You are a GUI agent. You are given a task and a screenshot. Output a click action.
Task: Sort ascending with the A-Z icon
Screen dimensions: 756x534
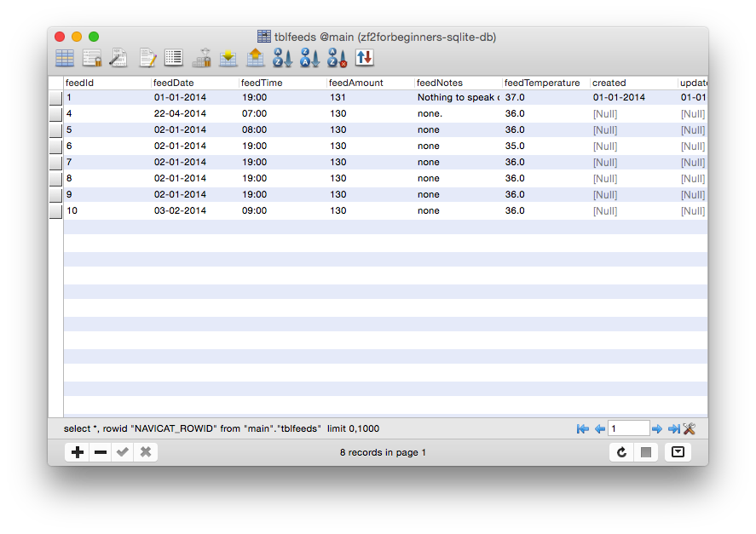click(282, 58)
